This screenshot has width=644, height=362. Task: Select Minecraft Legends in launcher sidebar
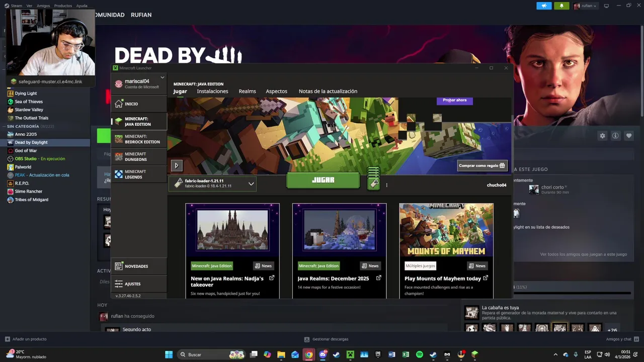tap(139, 174)
